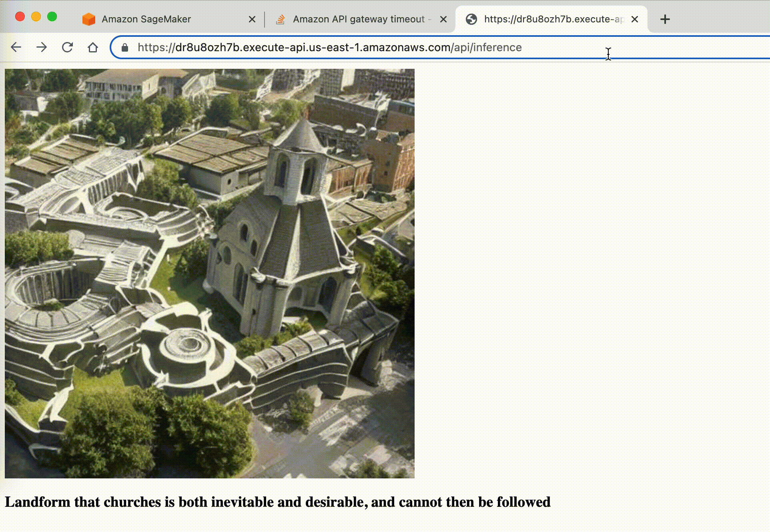The image size is (770, 532).
Task: Open the browser home page
Action: [x=93, y=47]
